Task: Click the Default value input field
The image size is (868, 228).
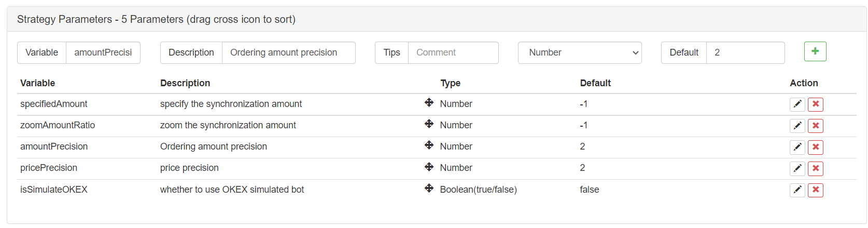Action: tap(745, 52)
